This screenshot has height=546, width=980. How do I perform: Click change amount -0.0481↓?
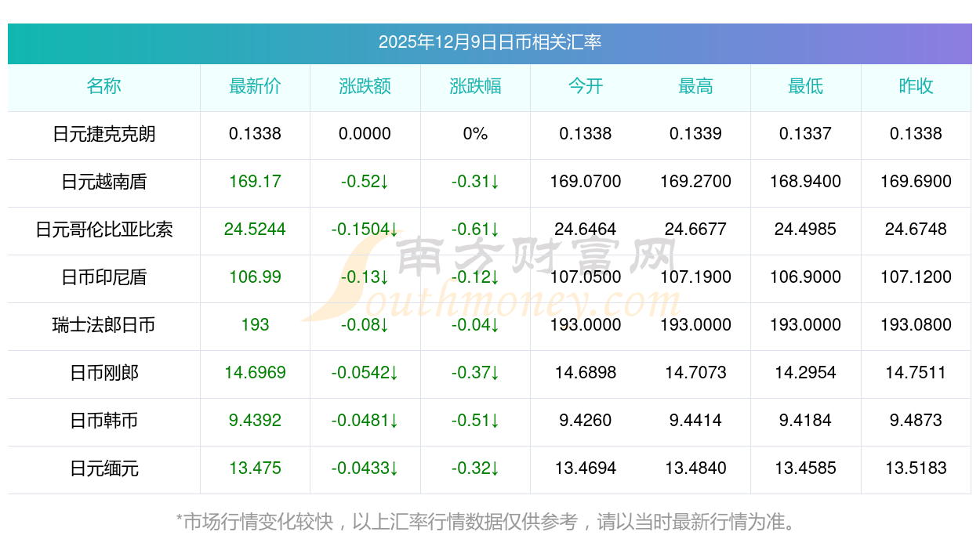coord(365,421)
